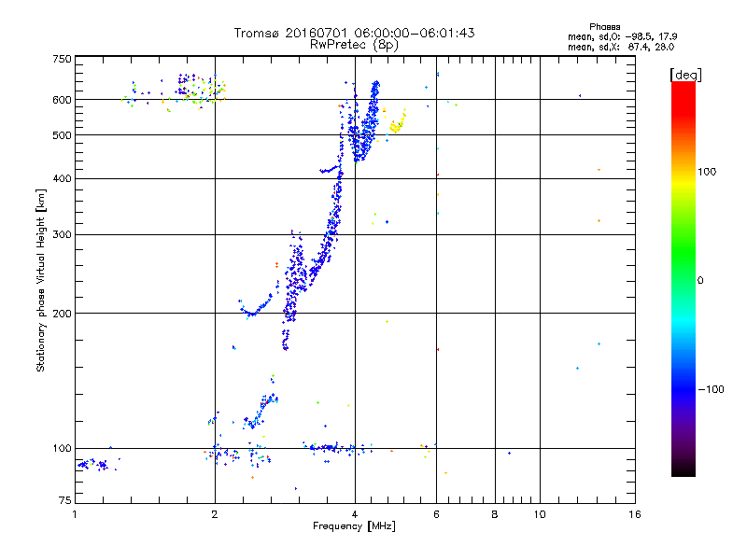Click the '1' x-axis tick label

[x=75, y=514]
